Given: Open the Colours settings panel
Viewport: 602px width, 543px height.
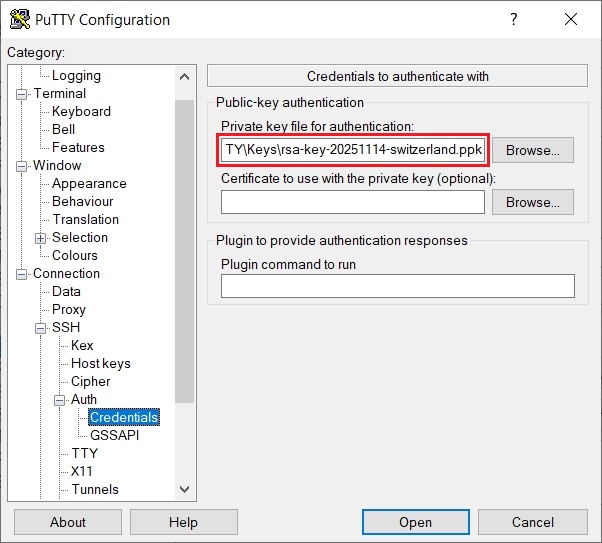Looking at the screenshot, I should point(75,255).
